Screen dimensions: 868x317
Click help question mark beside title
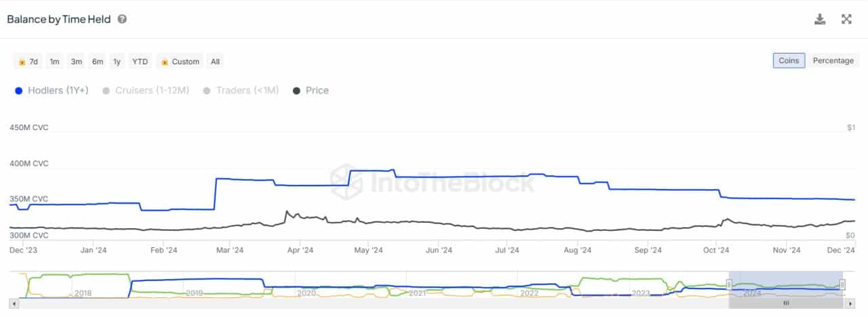(122, 19)
